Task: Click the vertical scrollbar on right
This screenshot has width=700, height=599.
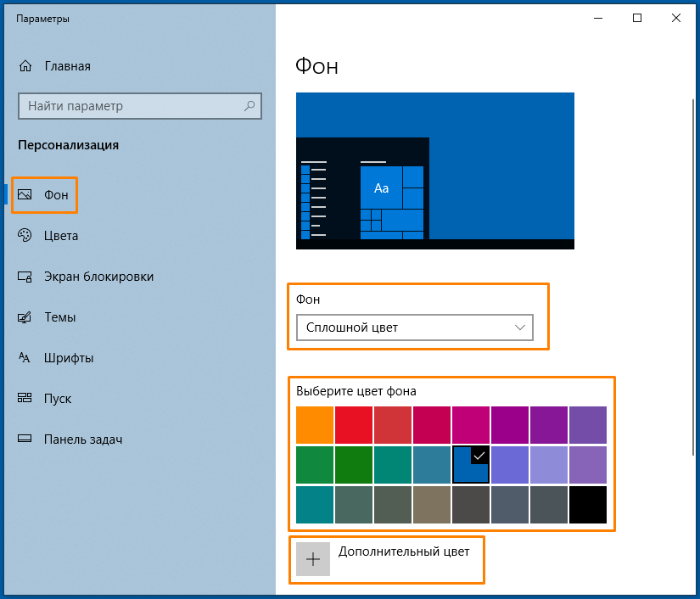Action: 693,277
